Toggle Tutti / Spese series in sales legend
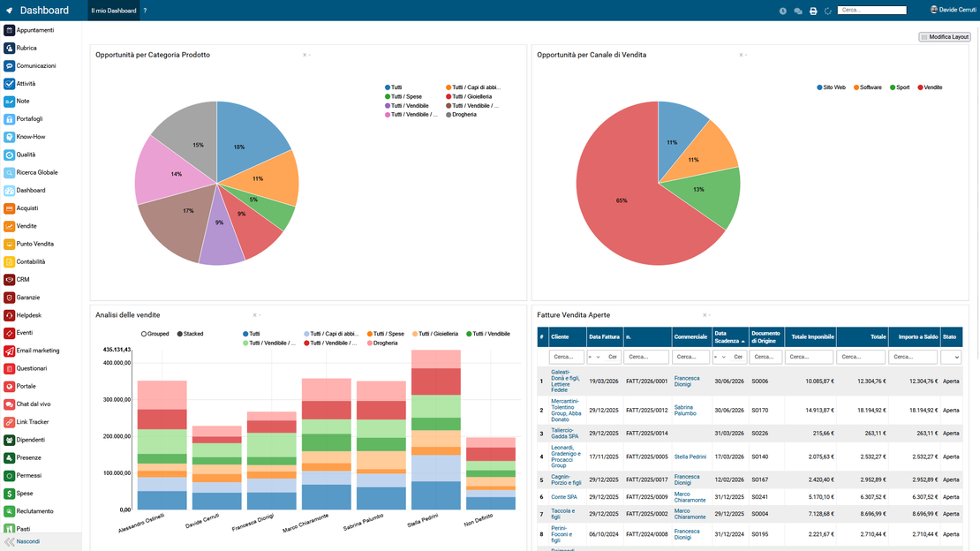This screenshot has width=980, height=551. pos(386,334)
